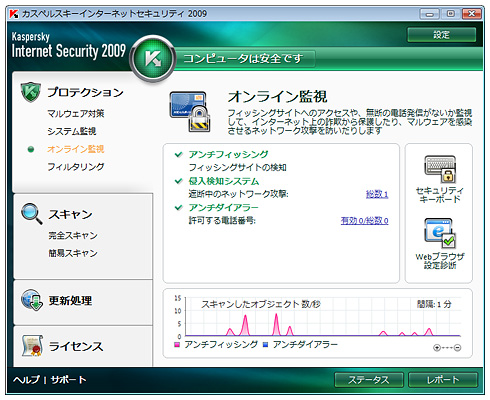This screenshot has height=400, width=490.
Task: Open the Security Keyboard (セキュリティキーボード) icon
Action: pos(440,169)
